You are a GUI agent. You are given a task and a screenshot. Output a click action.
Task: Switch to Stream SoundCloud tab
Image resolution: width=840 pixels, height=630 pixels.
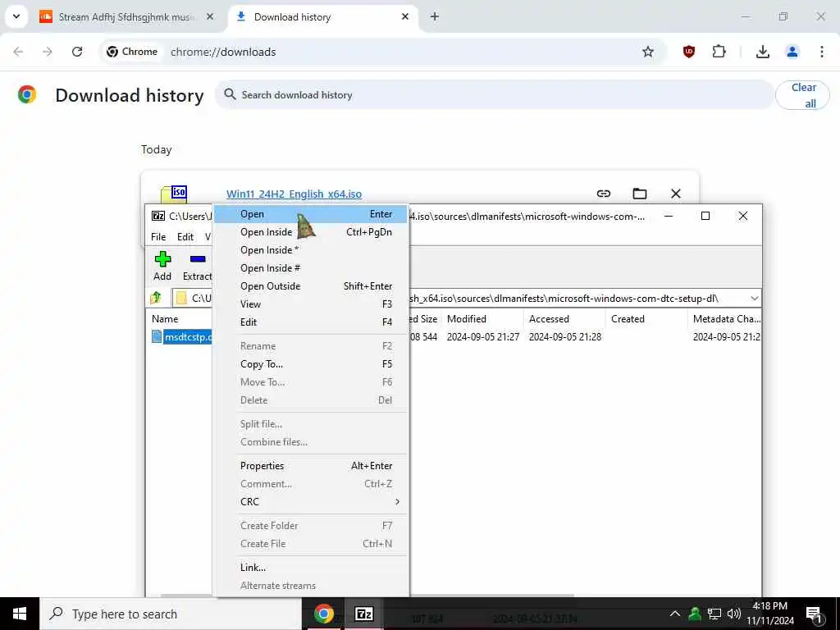pos(126,16)
